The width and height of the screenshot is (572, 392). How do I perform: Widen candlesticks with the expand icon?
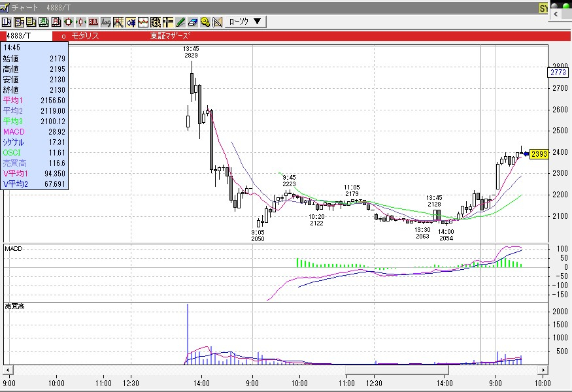click(69, 22)
